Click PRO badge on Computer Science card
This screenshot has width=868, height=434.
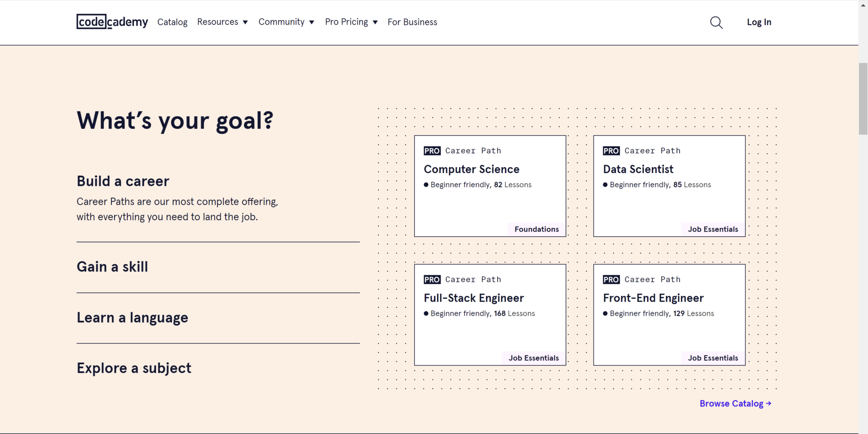432,151
